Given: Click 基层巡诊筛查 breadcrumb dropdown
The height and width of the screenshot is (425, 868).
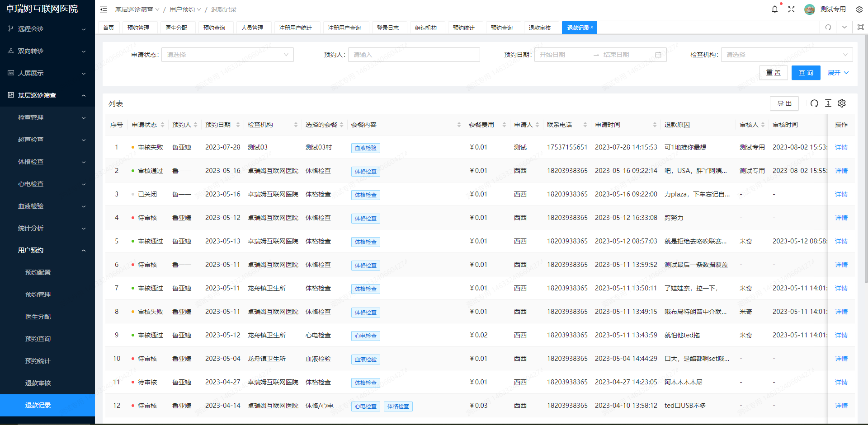Looking at the screenshot, I should click(x=137, y=9).
